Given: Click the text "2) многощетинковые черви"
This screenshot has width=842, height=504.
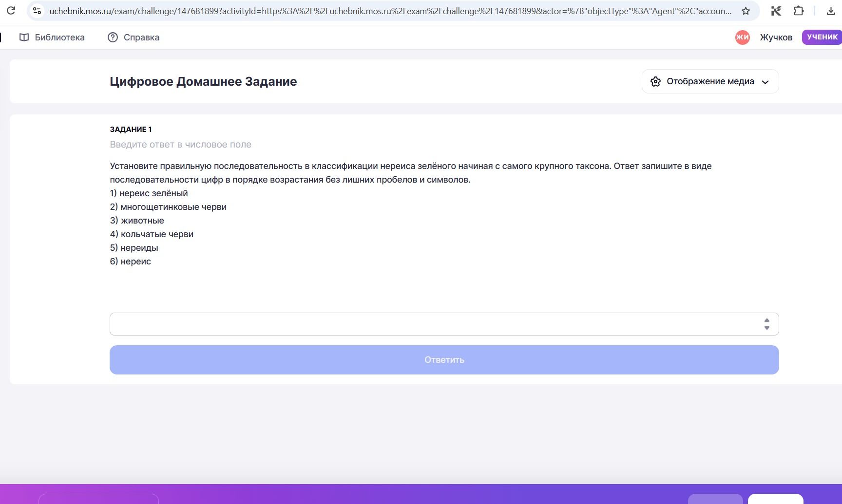Looking at the screenshot, I should click(168, 207).
